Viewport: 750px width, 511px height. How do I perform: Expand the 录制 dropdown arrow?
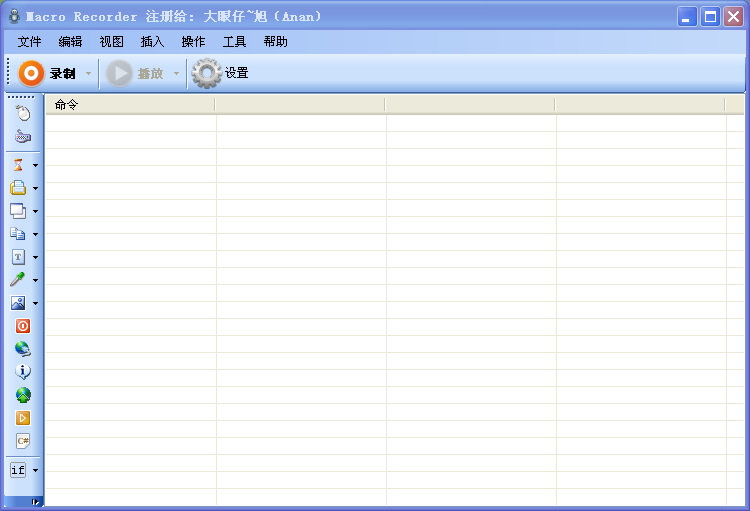[88, 73]
